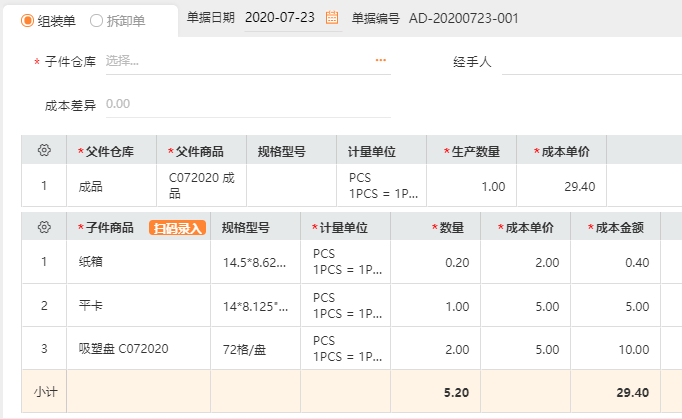Open the 子件仓库 warehouse selector

[238, 61]
